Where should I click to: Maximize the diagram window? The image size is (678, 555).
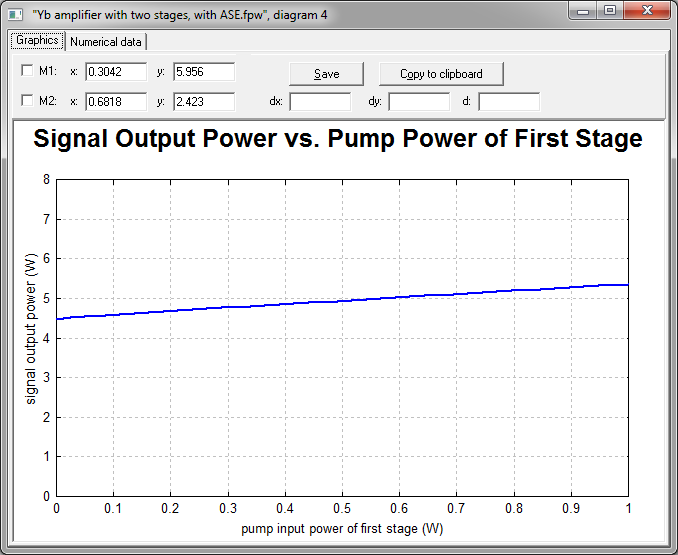click(x=610, y=11)
